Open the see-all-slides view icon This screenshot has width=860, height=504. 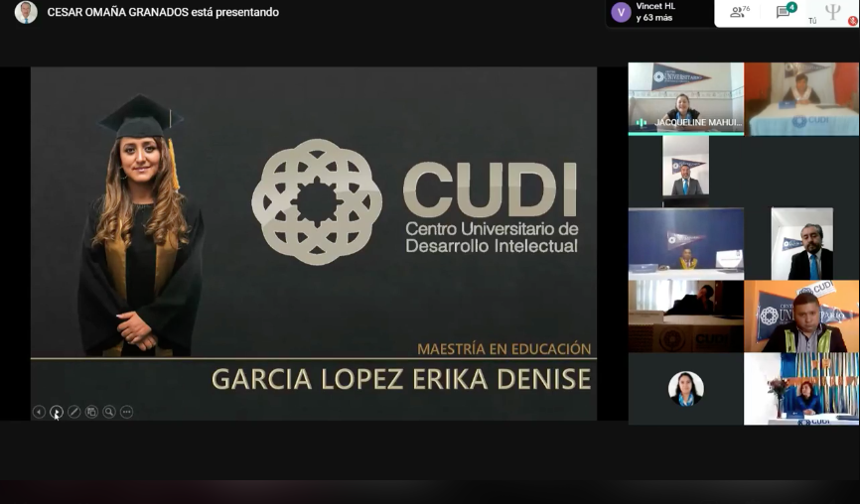tap(91, 412)
